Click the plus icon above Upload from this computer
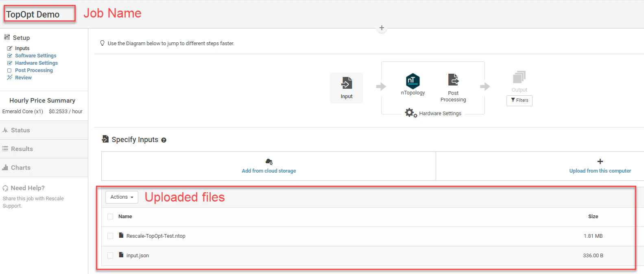 [600, 162]
